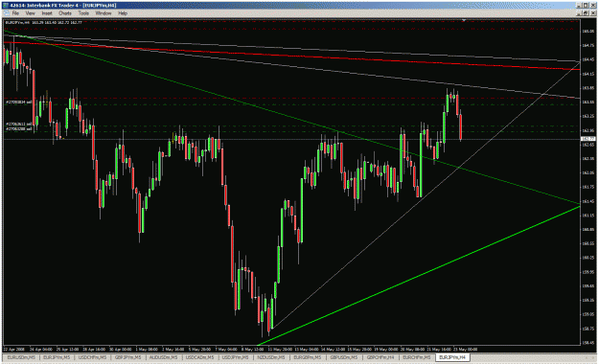
Task: Open the Help menu
Action: click(x=123, y=13)
